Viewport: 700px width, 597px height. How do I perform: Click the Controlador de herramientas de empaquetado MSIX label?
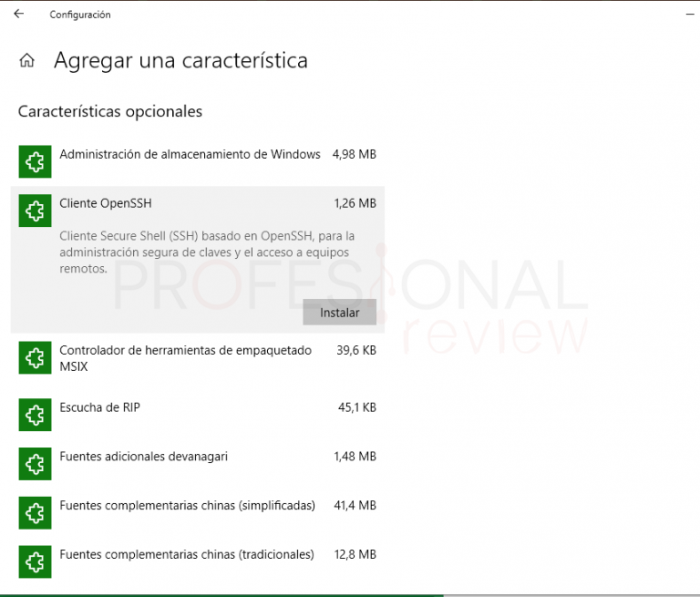pos(185,358)
